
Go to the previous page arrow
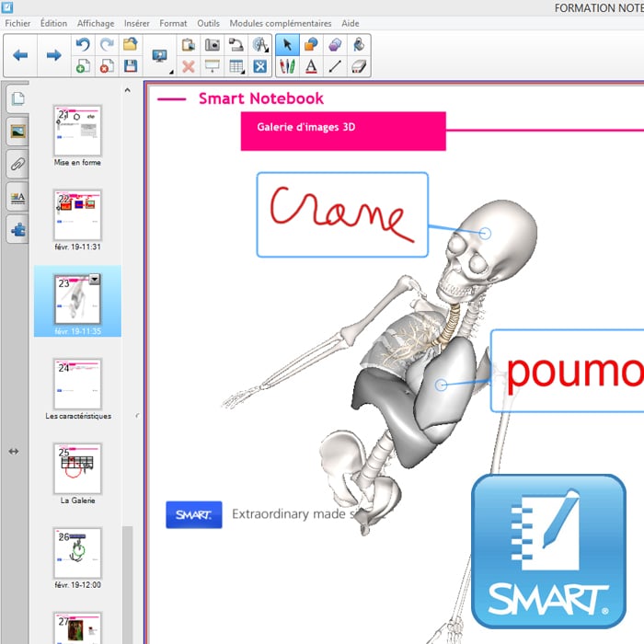point(20,55)
